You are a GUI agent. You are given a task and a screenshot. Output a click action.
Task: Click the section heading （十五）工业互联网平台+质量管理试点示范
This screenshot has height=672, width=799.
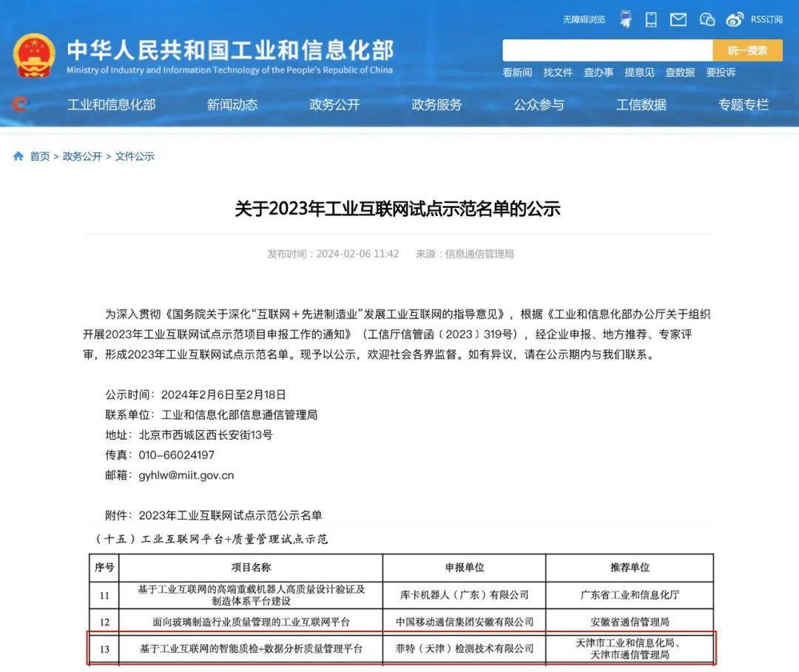210,540
